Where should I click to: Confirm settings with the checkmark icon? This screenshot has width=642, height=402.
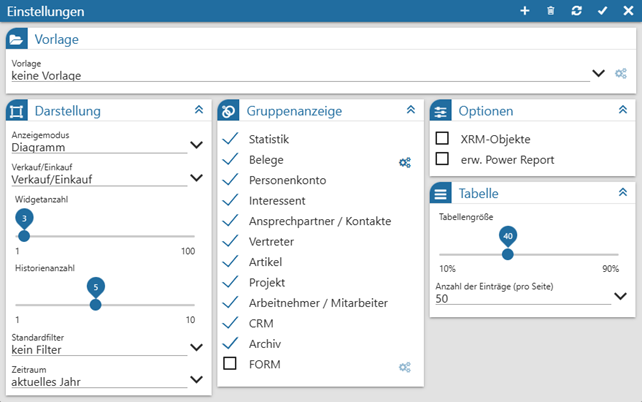coord(602,10)
